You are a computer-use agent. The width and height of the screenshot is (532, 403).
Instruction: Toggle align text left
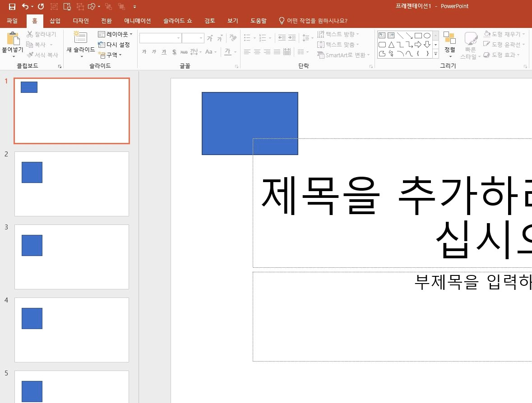[x=247, y=52]
